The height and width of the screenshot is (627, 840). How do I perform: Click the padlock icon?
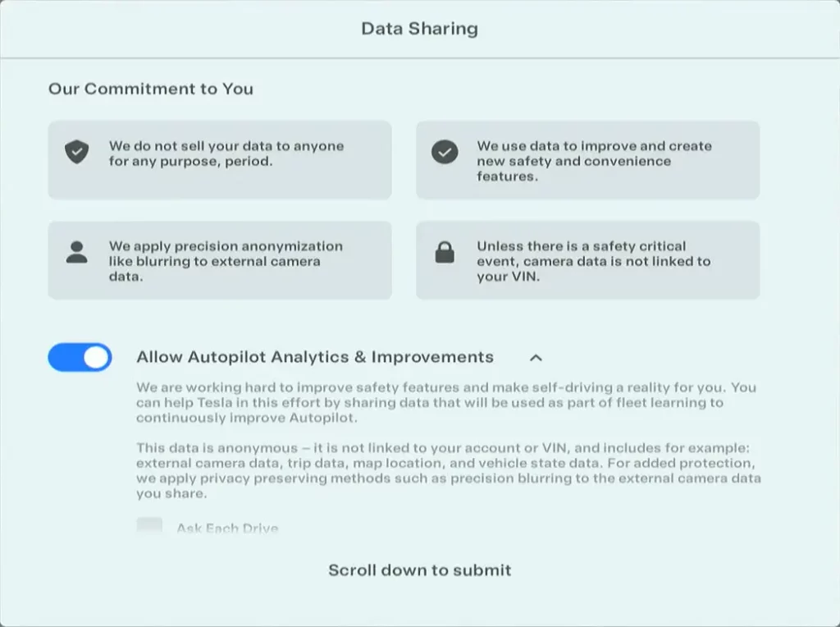(x=445, y=253)
